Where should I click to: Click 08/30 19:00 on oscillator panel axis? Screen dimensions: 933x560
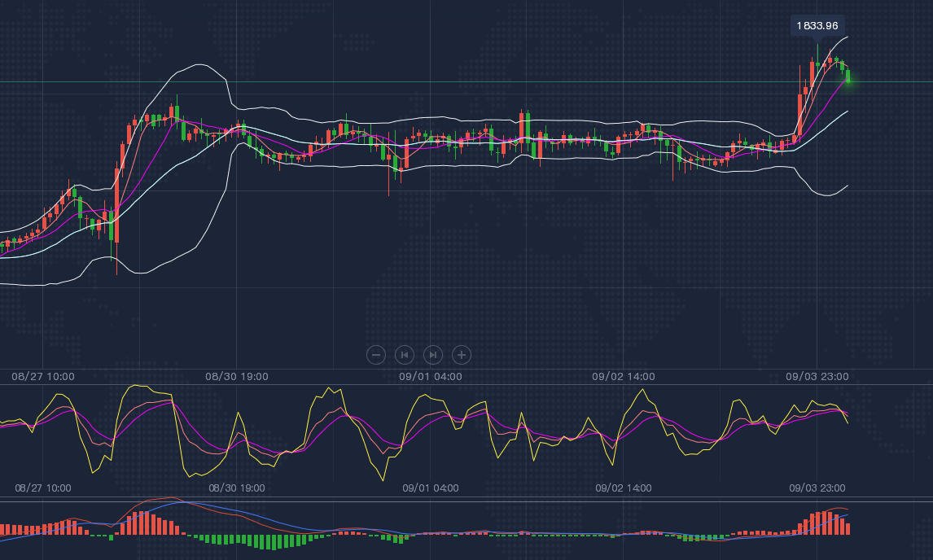pos(237,488)
